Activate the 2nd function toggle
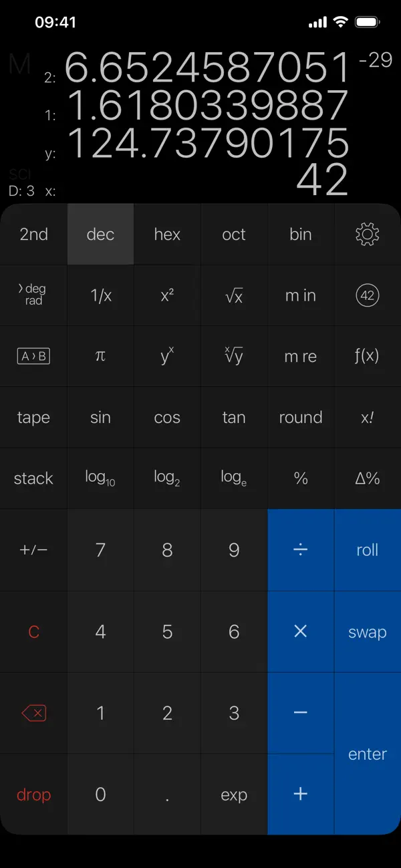This screenshot has height=868, width=401. click(x=33, y=234)
